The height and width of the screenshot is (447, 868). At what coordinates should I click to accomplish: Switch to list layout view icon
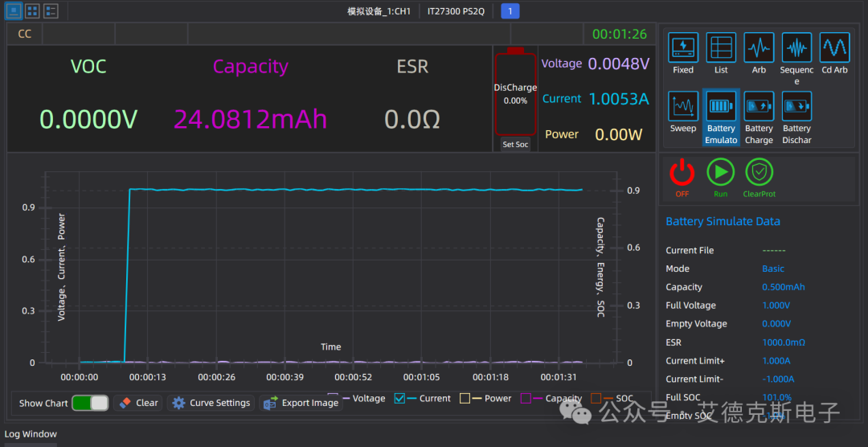click(51, 10)
